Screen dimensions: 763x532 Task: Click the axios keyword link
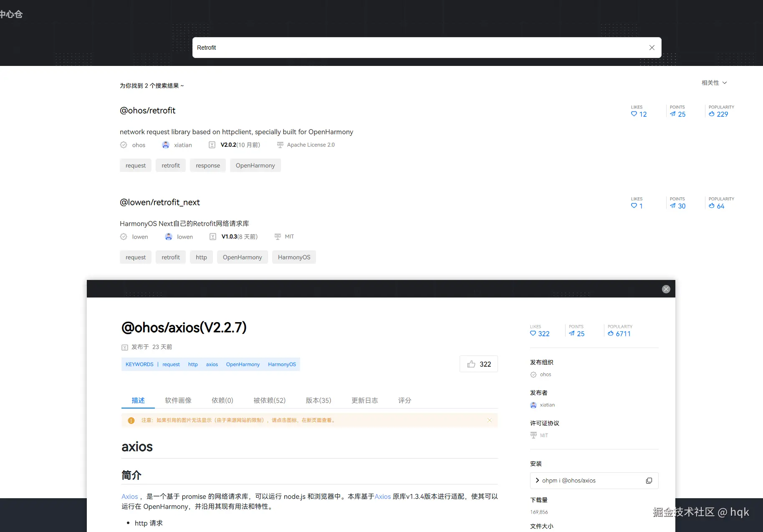(212, 364)
